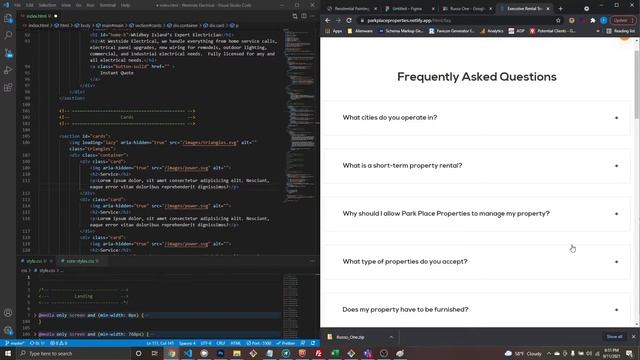This screenshot has width=640, height=360.
Task: Expand 'Does my property have to be furnished?'
Action: [477, 310]
